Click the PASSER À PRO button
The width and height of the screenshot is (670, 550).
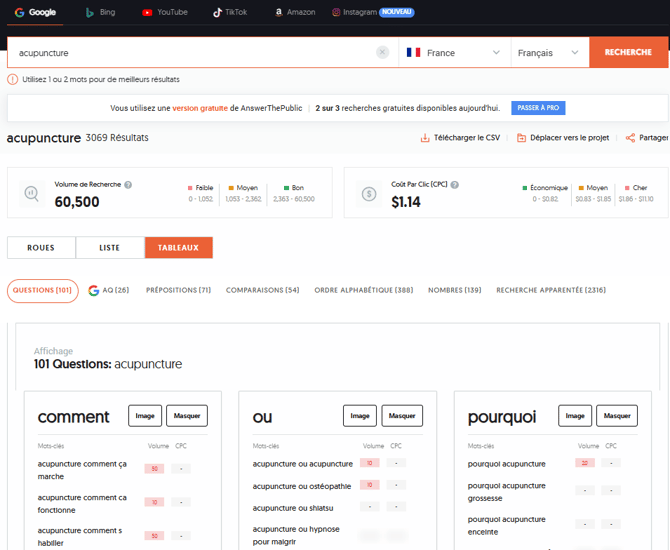coord(538,108)
